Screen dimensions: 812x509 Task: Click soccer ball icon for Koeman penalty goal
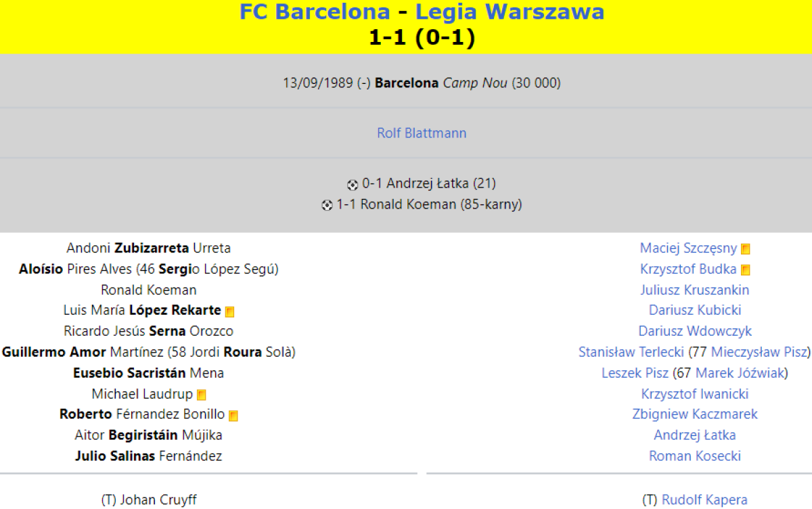click(x=328, y=205)
